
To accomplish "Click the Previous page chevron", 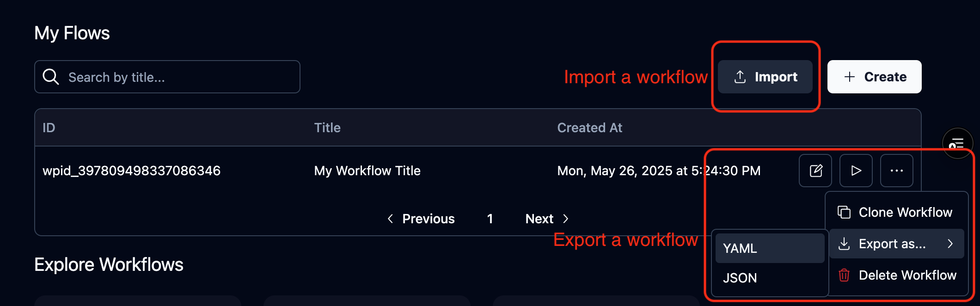I will (390, 218).
